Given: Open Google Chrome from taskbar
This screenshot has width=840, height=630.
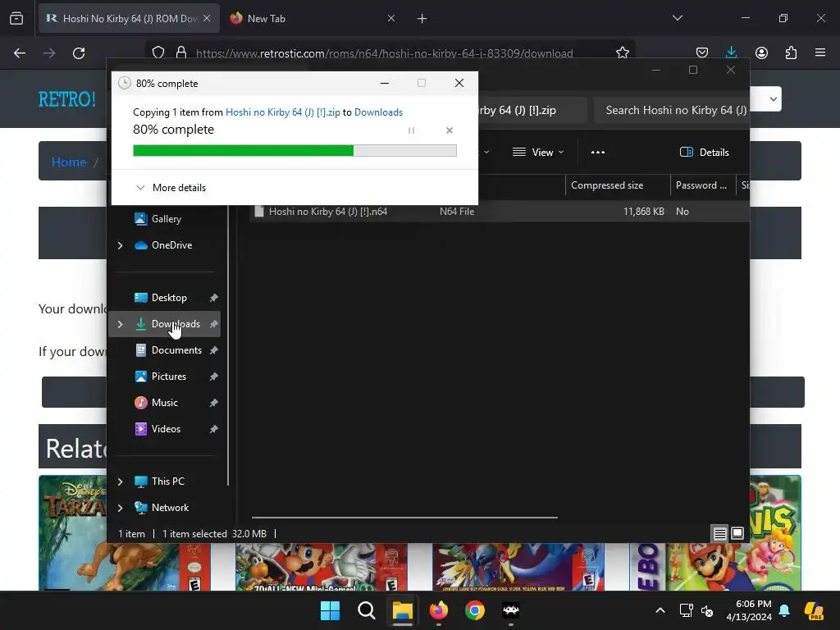Looking at the screenshot, I should coord(475,610).
